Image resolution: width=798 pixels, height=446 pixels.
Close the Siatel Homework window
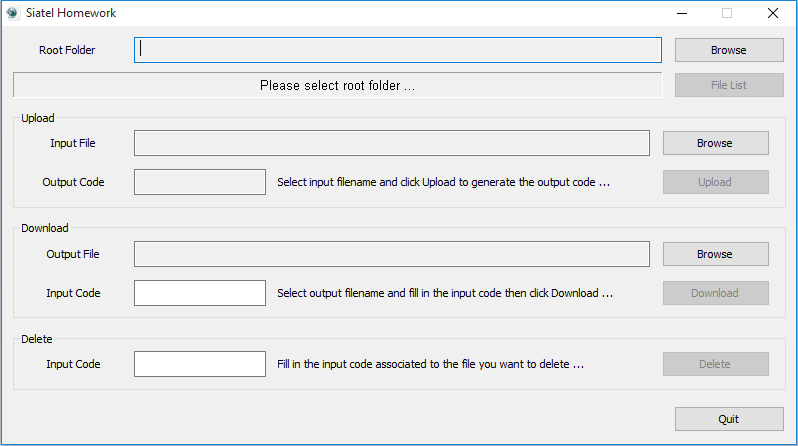tap(773, 13)
